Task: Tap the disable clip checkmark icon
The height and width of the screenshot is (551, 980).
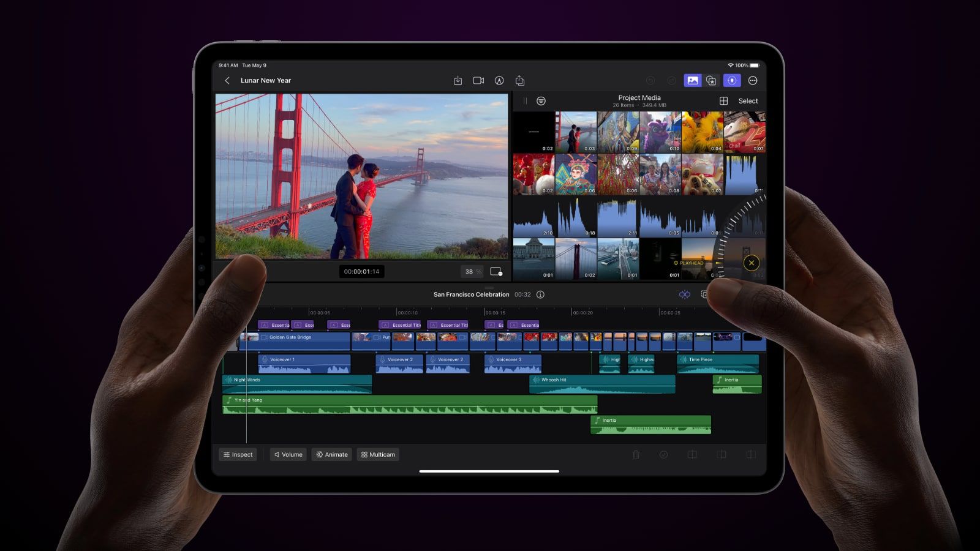Action: (x=663, y=454)
